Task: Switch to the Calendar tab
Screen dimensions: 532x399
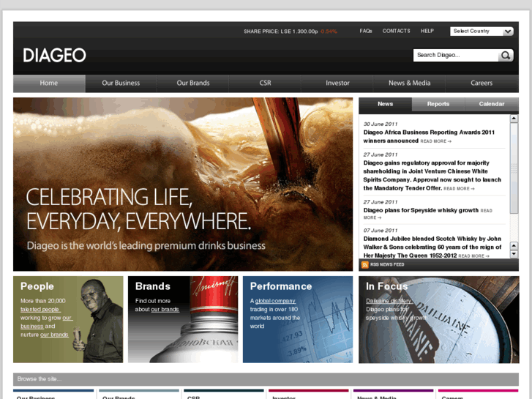Action: tap(492, 104)
